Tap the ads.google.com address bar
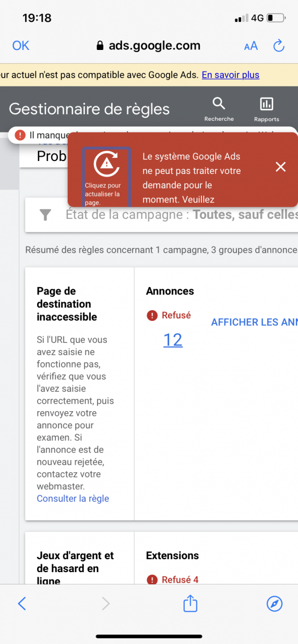298x644 pixels. [x=148, y=46]
